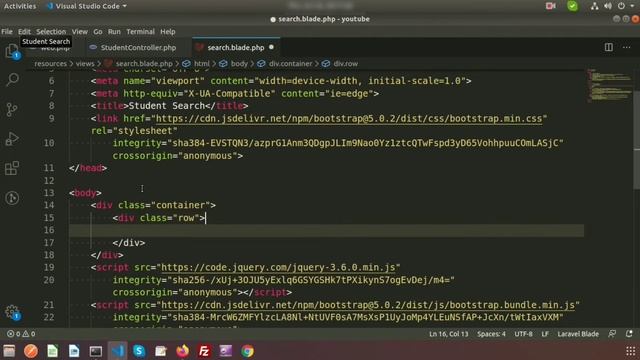Screen dimensions: 640x360
Task: Change encoding via UTF-8 status item
Action: click(x=523, y=334)
